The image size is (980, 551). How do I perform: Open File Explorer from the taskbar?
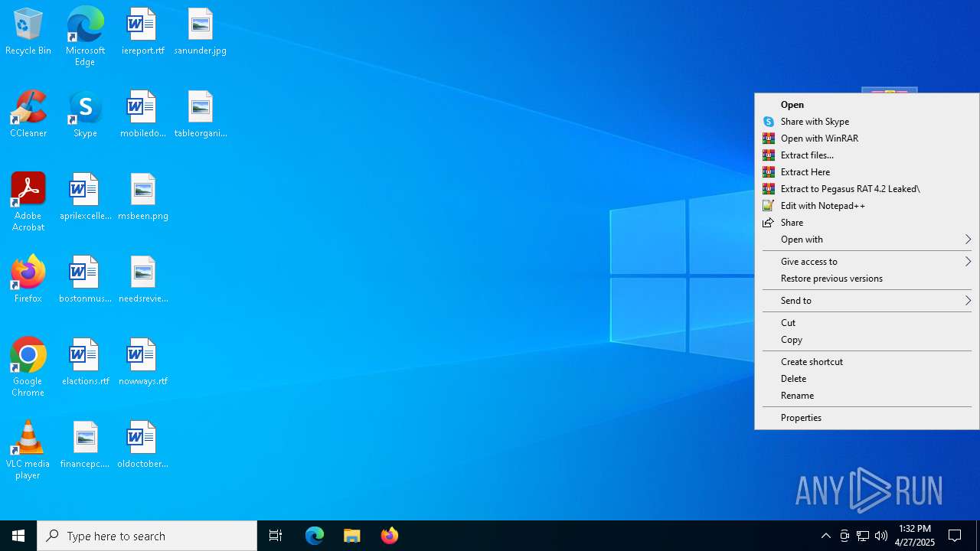352,536
